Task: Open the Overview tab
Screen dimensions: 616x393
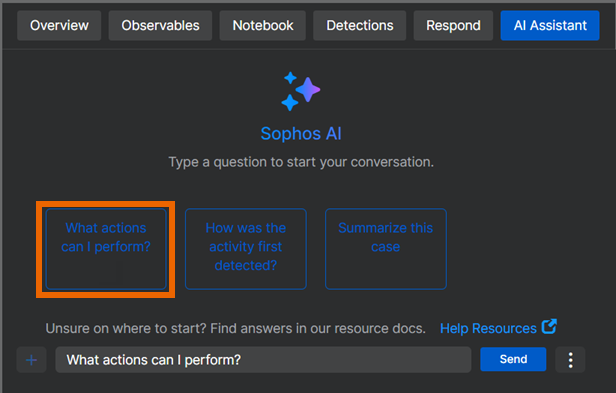Action: (59, 26)
